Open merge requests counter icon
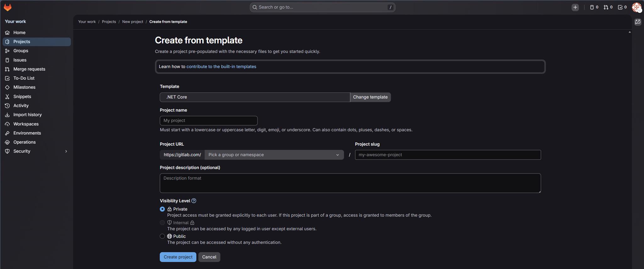 [x=608, y=7]
